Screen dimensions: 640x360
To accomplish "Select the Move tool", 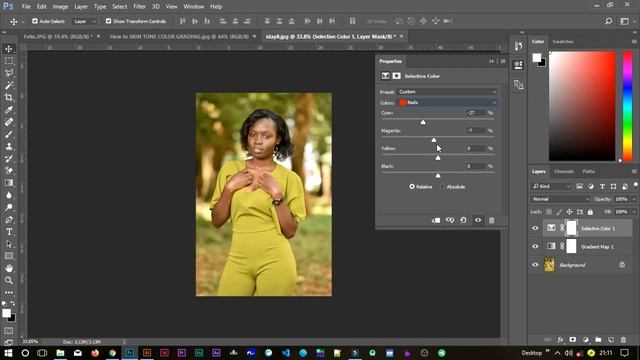I will (9, 49).
